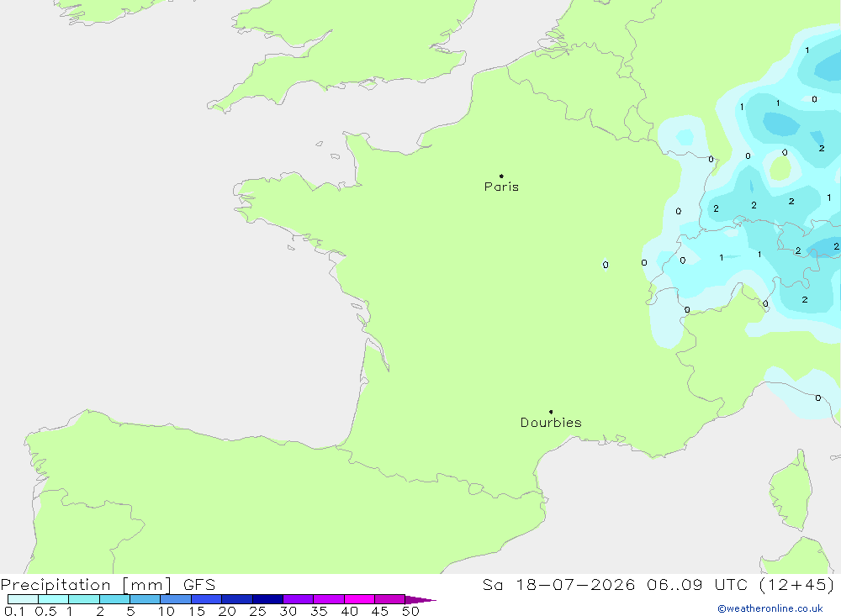Click the '20' legend scale label

[x=227, y=611]
